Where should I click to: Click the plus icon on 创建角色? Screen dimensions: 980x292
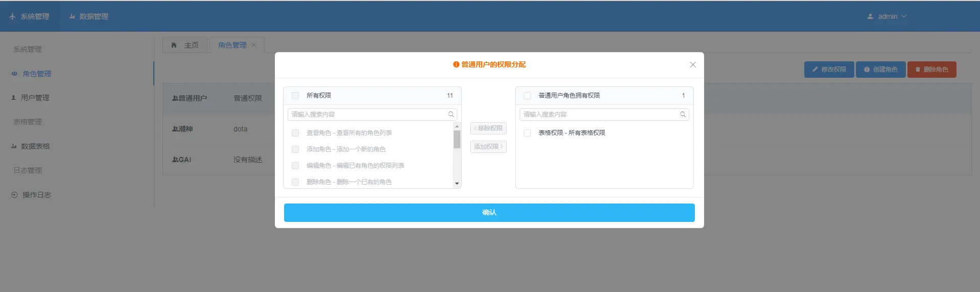867,70
